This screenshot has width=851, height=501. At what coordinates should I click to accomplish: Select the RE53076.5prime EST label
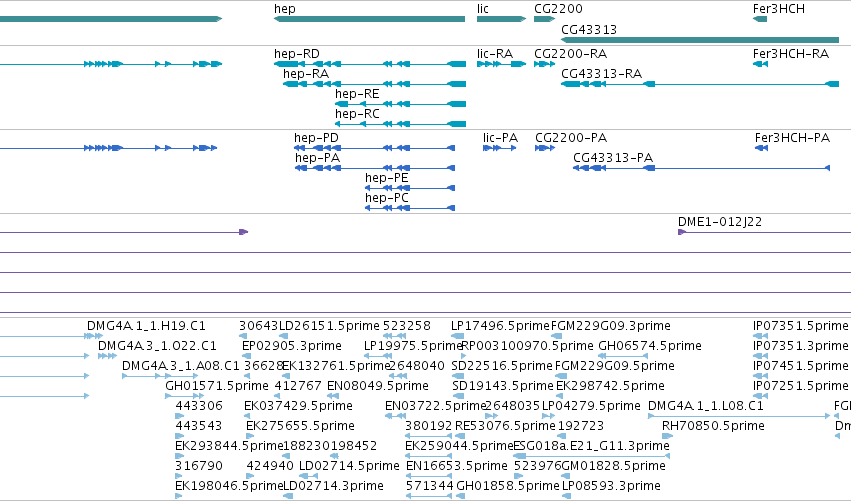coord(505,426)
